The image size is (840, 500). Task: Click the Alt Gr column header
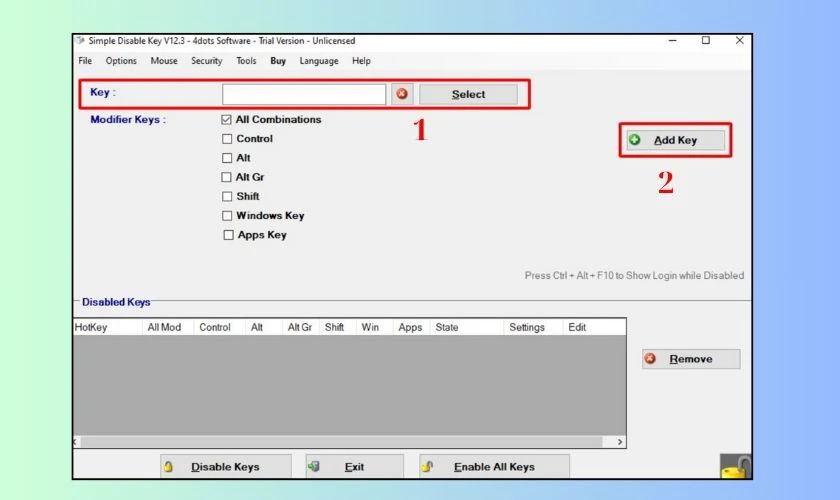pyautogui.click(x=300, y=327)
